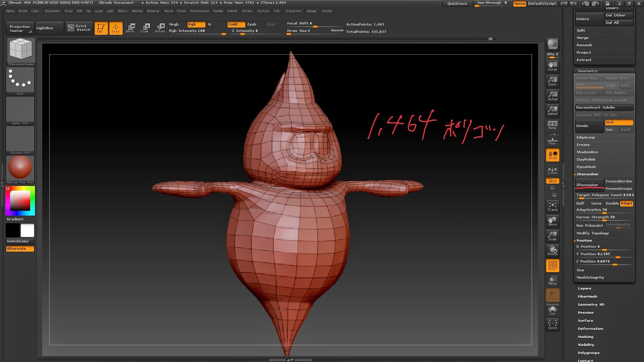The width and height of the screenshot is (644, 362).
Task: Click the Rotate view icon on right shelf
Action: (553, 251)
